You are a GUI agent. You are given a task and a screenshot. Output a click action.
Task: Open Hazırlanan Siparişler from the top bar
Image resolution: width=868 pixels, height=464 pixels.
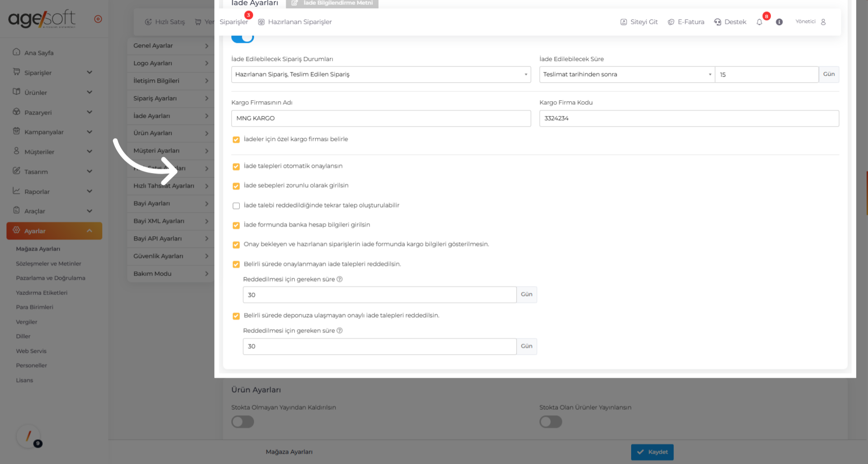pyautogui.click(x=295, y=22)
